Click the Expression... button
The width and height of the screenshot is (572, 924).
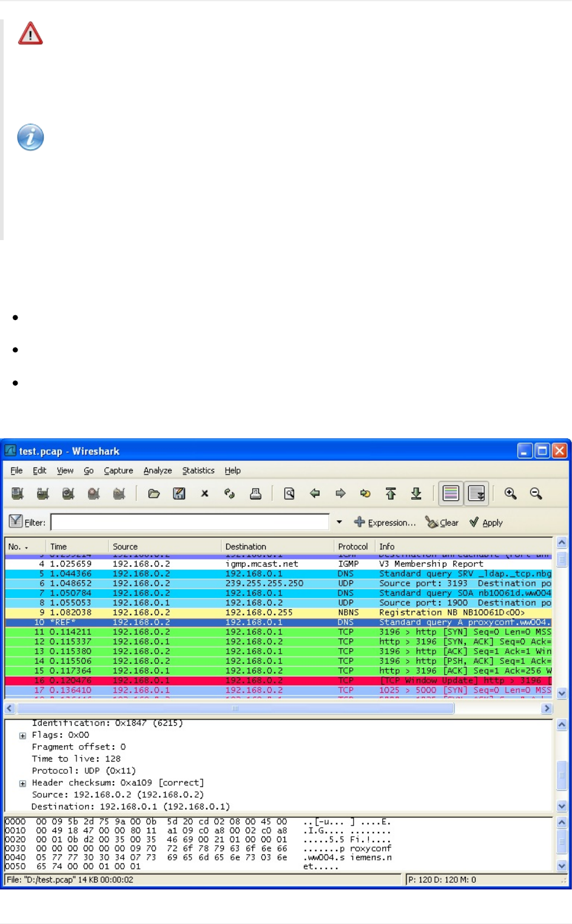coord(385,522)
